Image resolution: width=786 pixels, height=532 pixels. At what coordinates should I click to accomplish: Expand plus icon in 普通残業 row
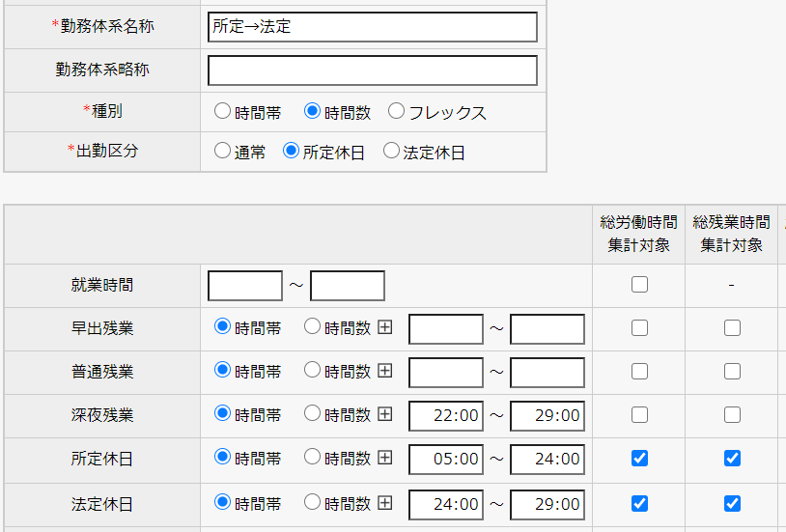click(x=384, y=371)
